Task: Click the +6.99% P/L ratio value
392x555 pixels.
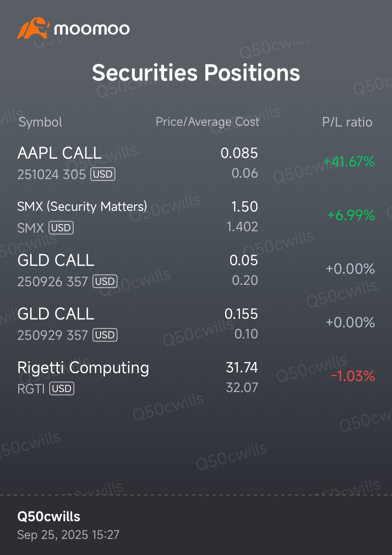Action: (x=351, y=215)
